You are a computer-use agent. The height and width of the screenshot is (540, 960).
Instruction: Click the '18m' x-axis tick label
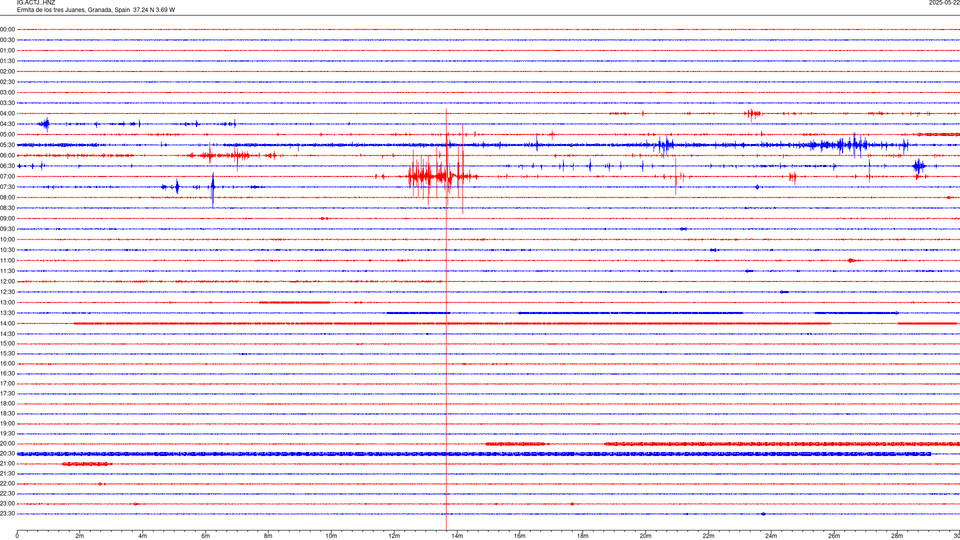[583, 536]
